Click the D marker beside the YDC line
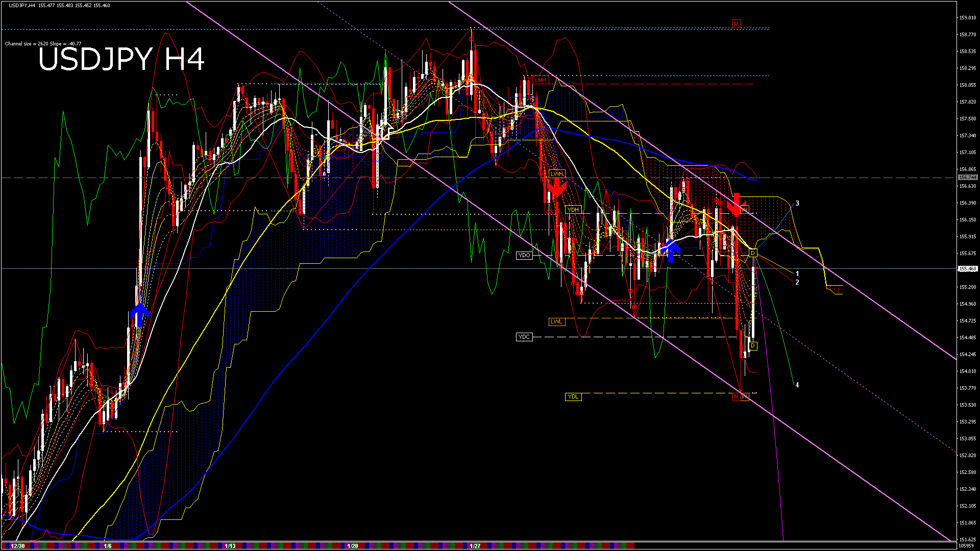Screen dimensions: 980x551 tap(753, 346)
